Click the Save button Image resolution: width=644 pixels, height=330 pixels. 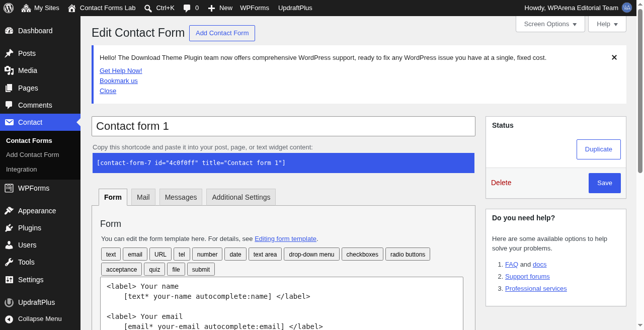tap(605, 183)
